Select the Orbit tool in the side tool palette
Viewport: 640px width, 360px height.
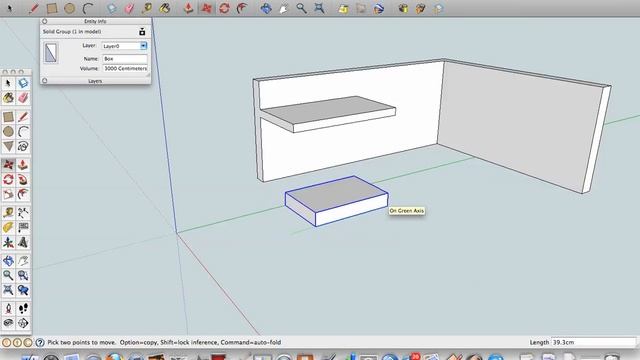[x=8, y=261]
